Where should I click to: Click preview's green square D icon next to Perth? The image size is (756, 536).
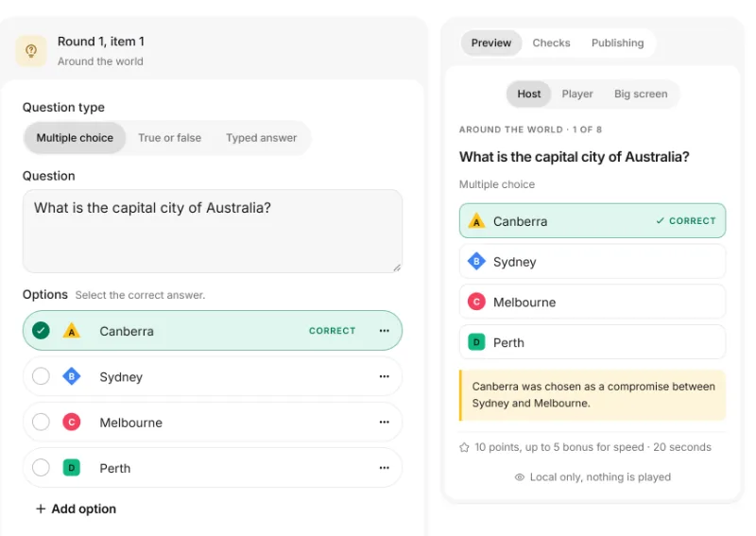click(x=476, y=342)
